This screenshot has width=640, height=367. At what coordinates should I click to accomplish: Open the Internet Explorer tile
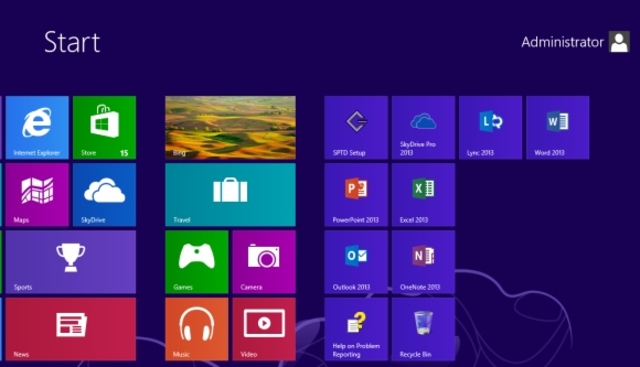pyautogui.click(x=37, y=127)
